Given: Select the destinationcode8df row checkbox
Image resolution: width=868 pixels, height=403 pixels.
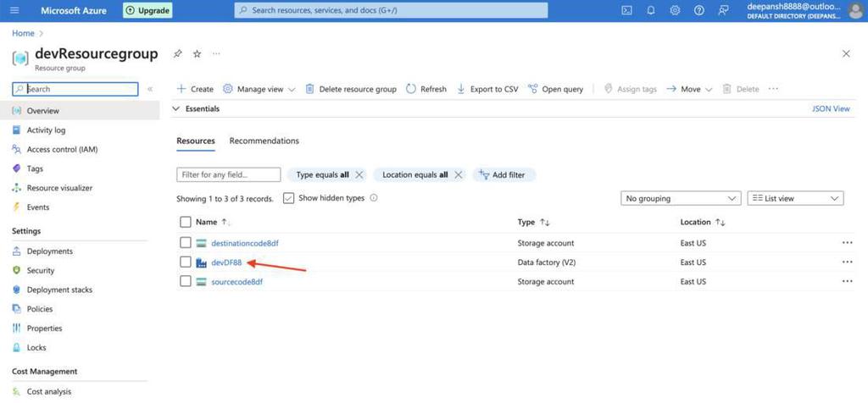Looking at the screenshot, I should 186,243.
